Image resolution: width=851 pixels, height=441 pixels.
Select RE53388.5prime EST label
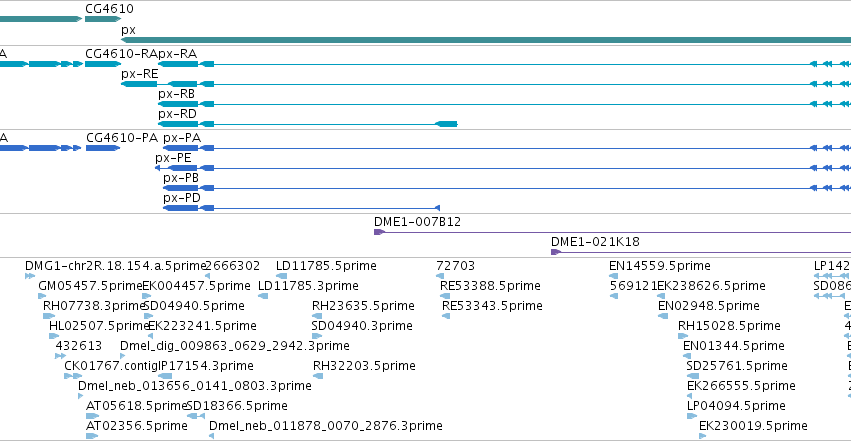[490, 286]
